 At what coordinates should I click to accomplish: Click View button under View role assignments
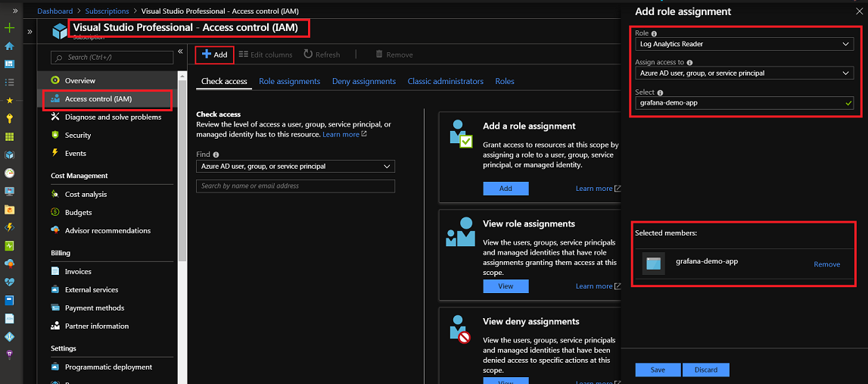(506, 286)
